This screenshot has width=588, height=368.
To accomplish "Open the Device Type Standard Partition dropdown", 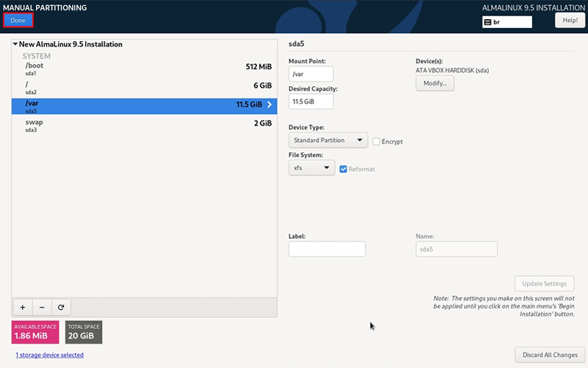I will point(328,140).
